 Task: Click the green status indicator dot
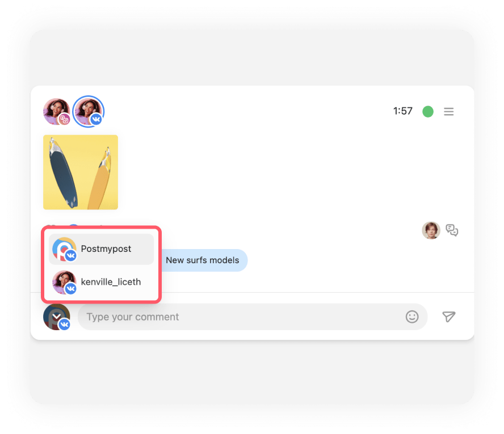tap(427, 111)
